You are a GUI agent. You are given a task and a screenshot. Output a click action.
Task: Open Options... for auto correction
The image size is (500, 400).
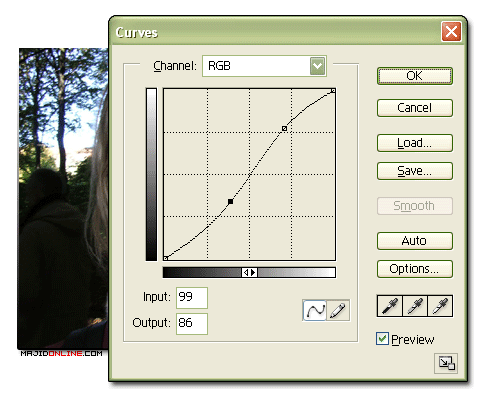(415, 269)
